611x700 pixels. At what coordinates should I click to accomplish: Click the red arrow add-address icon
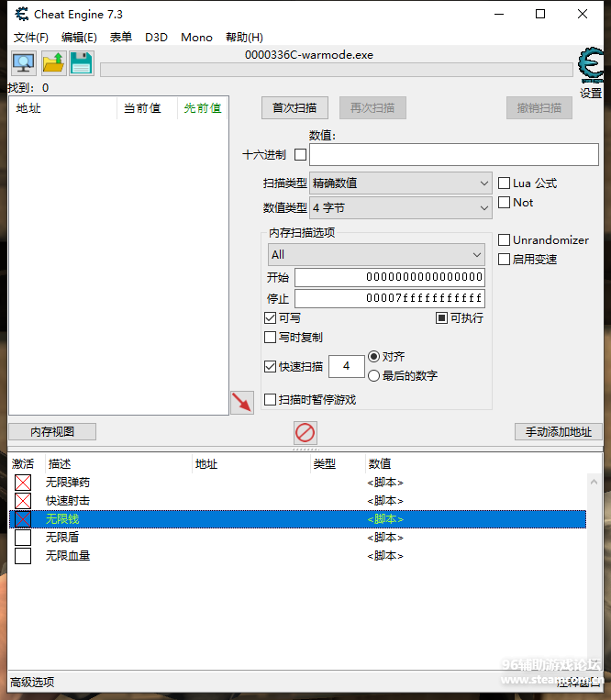pos(241,402)
